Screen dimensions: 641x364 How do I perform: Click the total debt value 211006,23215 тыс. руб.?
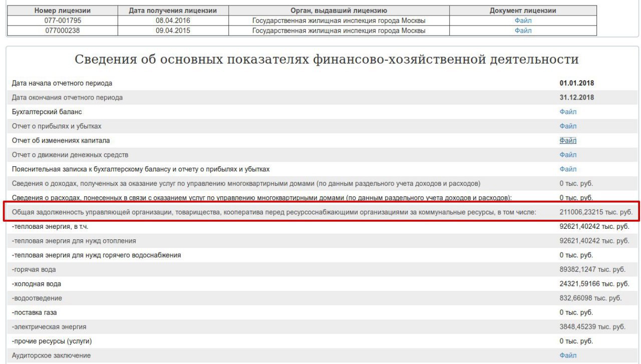point(596,212)
